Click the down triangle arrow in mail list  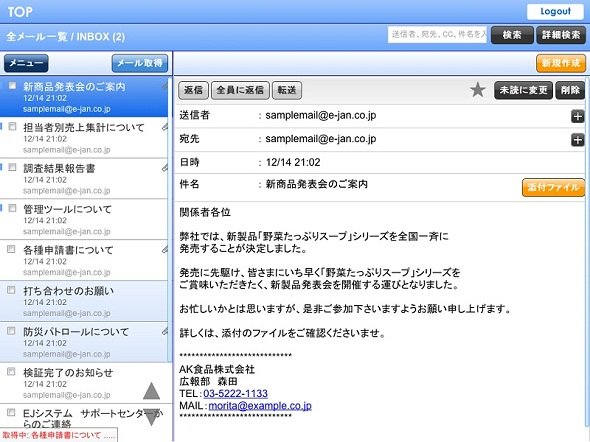tap(151, 418)
